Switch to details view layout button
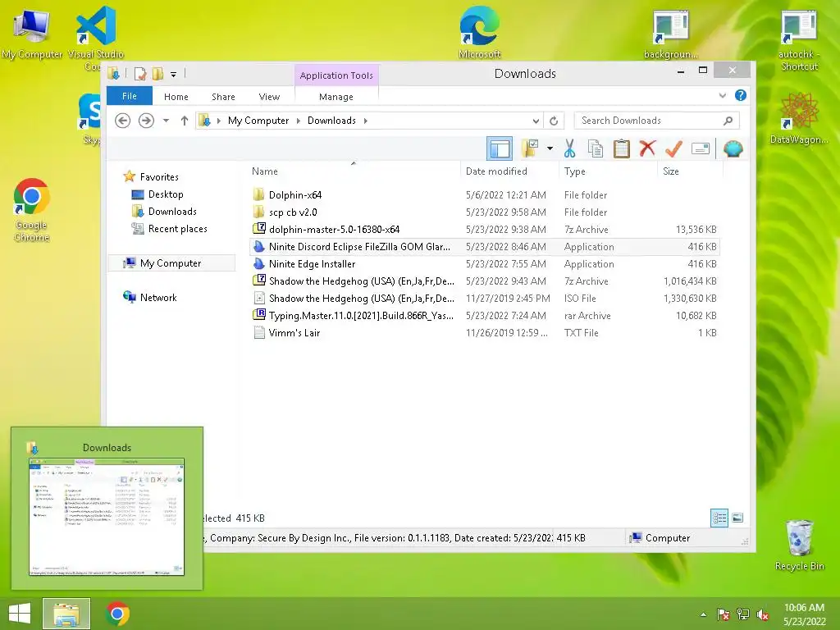Viewport: 840px width, 630px height. tap(719, 518)
